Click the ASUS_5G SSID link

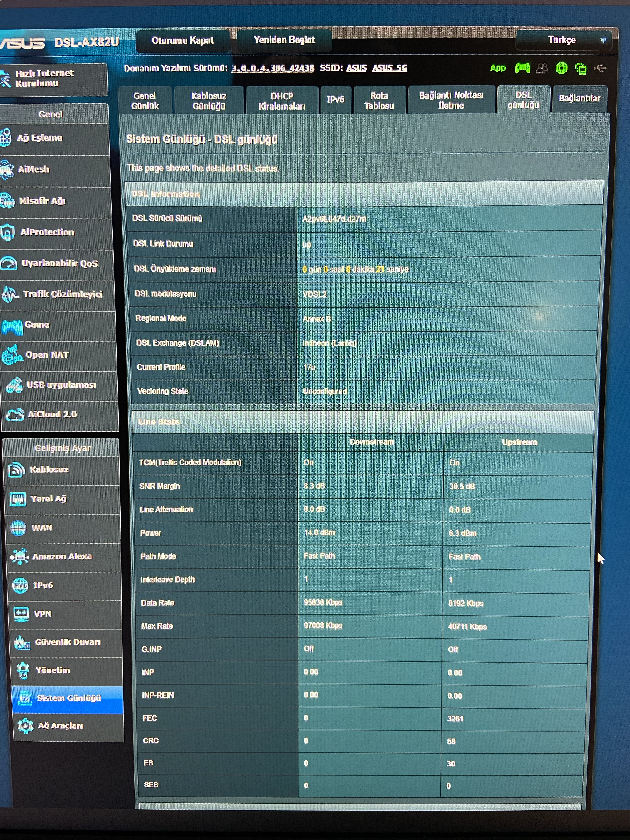click(x=390, y=68)
